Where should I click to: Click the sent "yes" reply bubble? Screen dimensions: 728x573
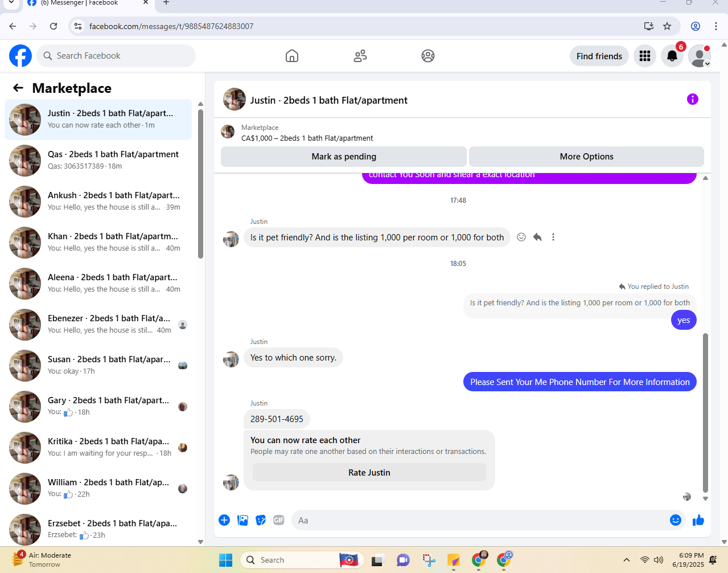pos(684,320)
